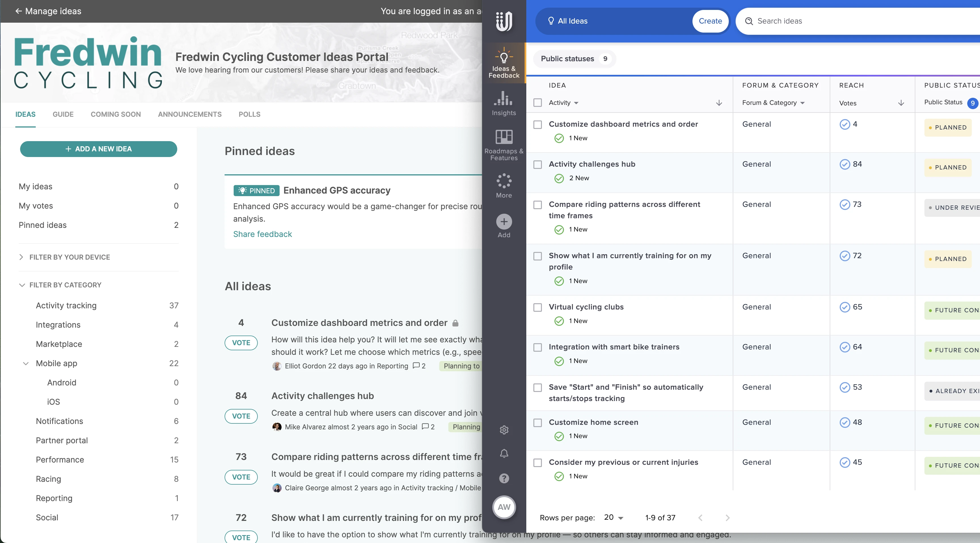Expand Filter by your device section

(69, 257)
